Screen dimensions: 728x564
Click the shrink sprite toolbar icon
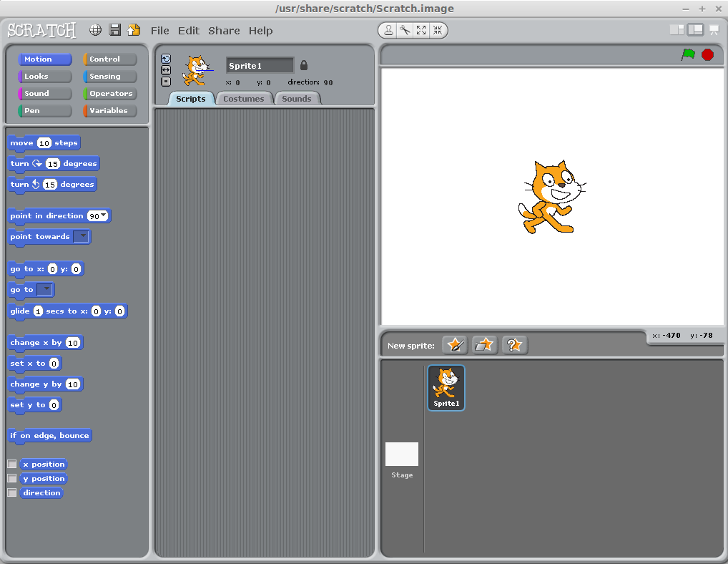click(439, 30)
